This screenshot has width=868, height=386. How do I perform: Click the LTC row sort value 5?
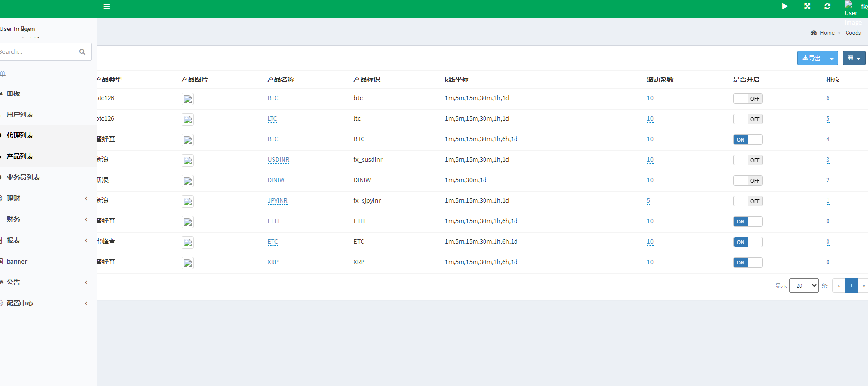tap(828, 119)
